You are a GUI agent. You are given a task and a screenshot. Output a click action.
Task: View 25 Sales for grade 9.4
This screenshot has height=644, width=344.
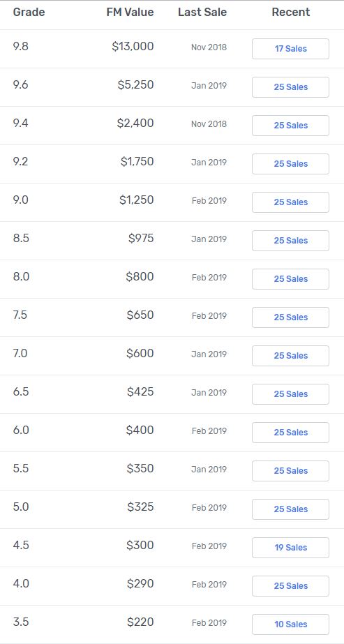[290, 126]
